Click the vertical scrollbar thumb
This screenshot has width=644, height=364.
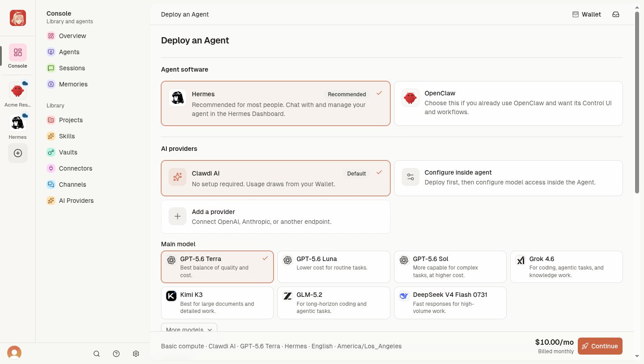click(x=637, y=103)
